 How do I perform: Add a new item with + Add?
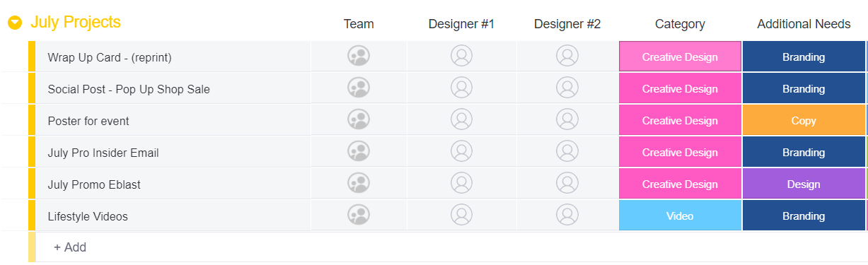(70, 247)
